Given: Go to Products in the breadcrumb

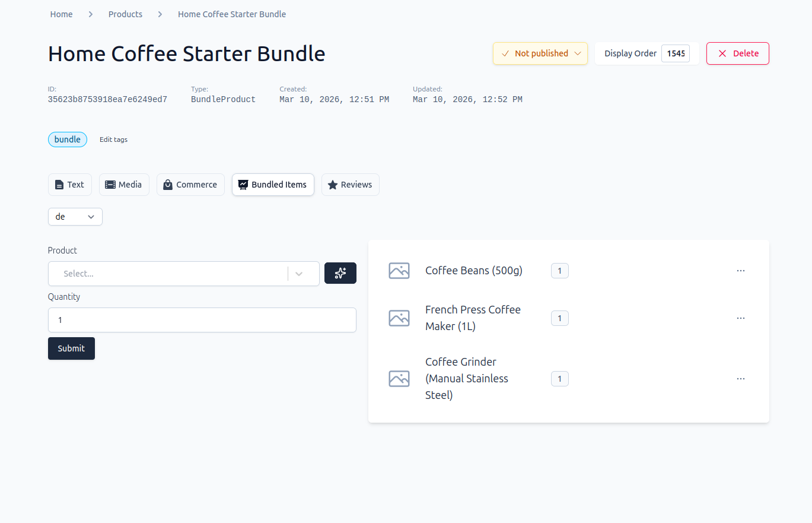Looking at the screenshot, I should pos(125,14).
